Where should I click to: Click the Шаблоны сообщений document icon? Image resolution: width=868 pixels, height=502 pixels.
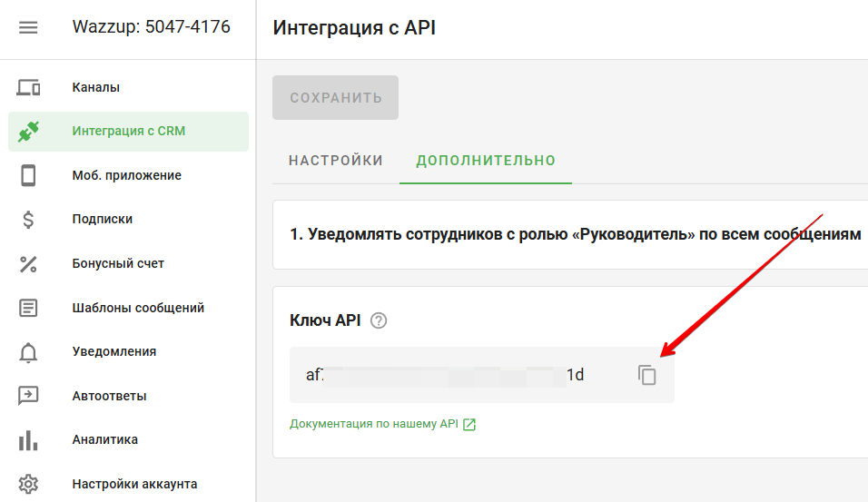28,308
